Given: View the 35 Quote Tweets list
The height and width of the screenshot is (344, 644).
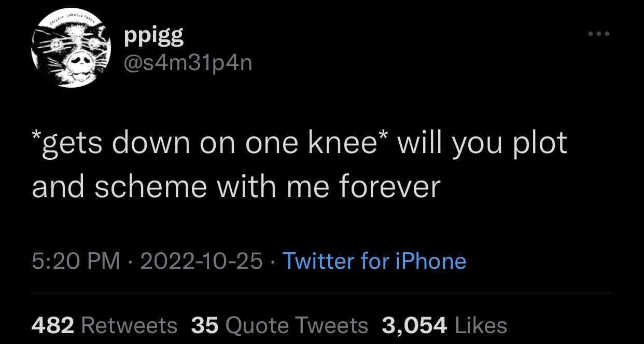Looking at the screenshot, I should pos(279,325).
